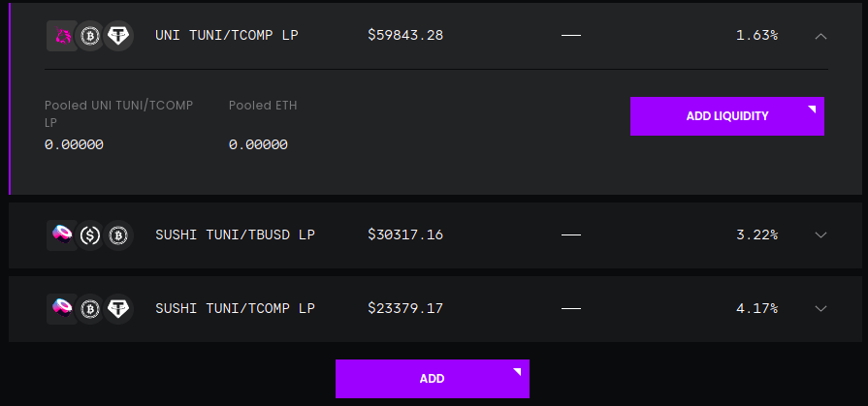Click the 3.22% rate value
This screenshot has height=406, width=868.
[756, 234]
